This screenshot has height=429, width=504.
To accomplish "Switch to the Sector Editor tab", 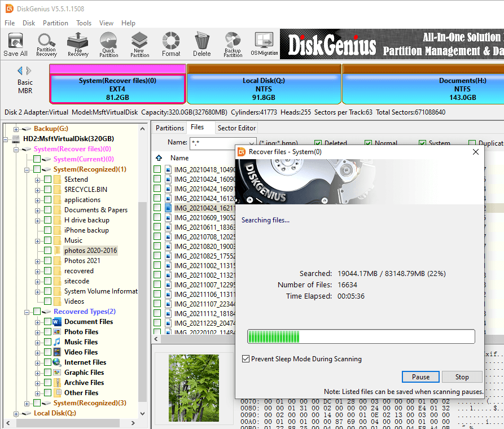I will (x=236, y=128).
